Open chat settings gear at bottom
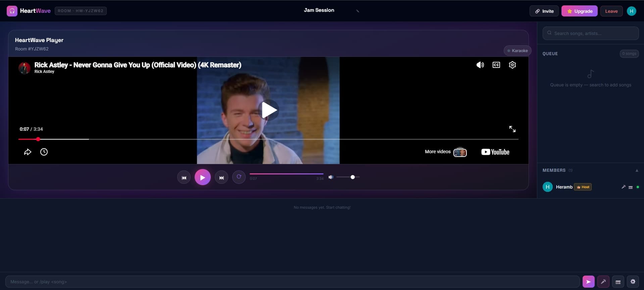Screen dimensions: 644x290 [x=633, y=282]
